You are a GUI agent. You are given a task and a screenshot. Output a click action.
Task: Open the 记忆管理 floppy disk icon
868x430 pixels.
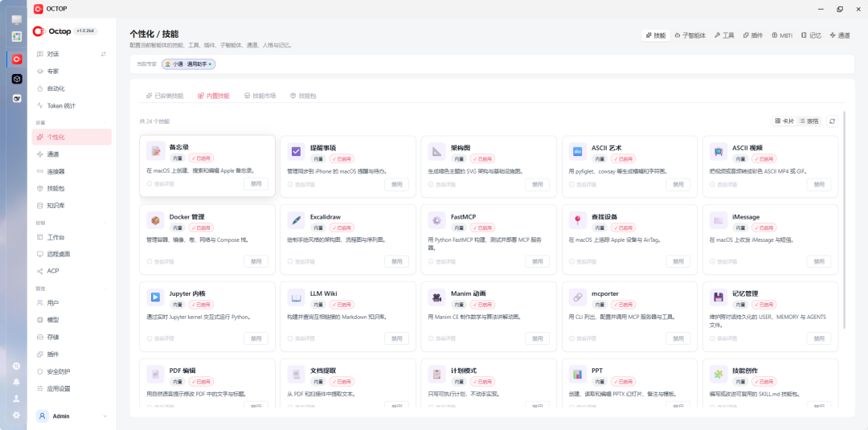pos(719,297)
